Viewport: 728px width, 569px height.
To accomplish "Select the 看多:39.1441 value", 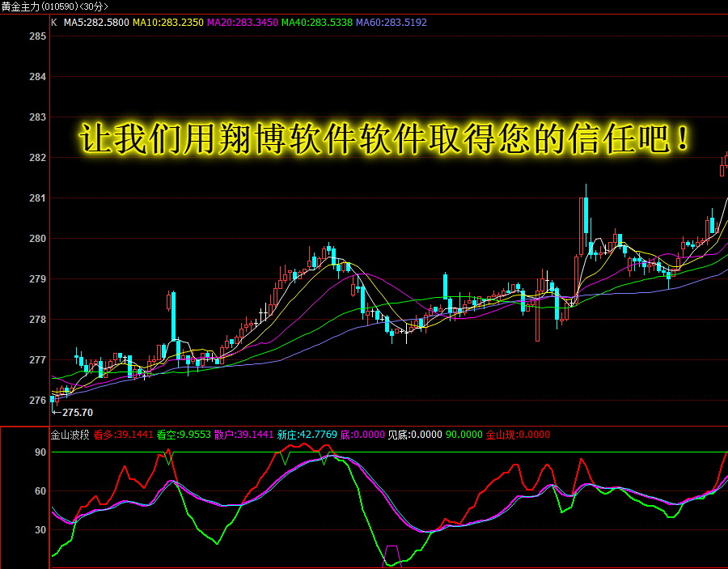I will click(123, 435).
